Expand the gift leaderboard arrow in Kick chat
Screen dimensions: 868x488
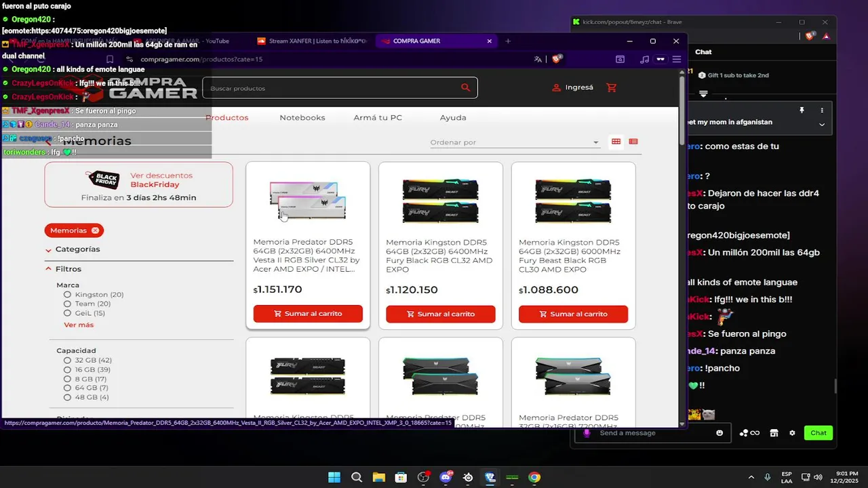coord(704,94)
